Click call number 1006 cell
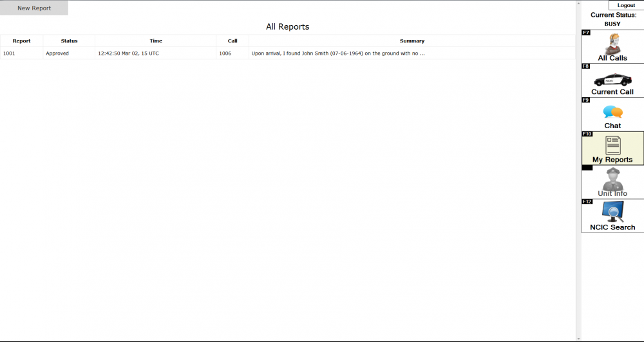The height and width of the screenshot is (342, 644). [x=232, y=53]
